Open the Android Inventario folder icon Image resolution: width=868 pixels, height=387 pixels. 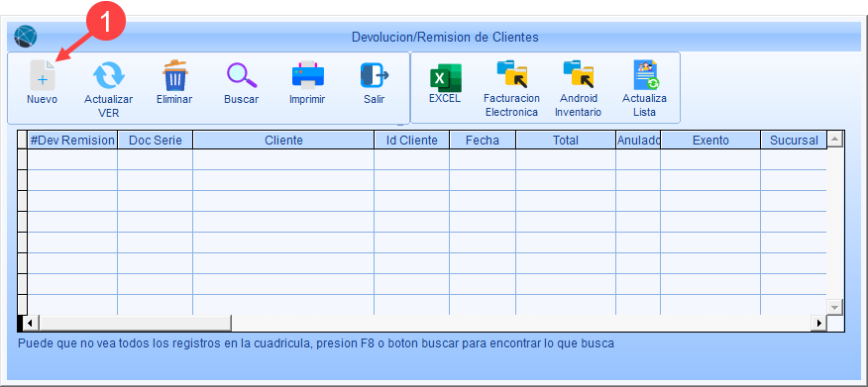click(x=578, y=74)
